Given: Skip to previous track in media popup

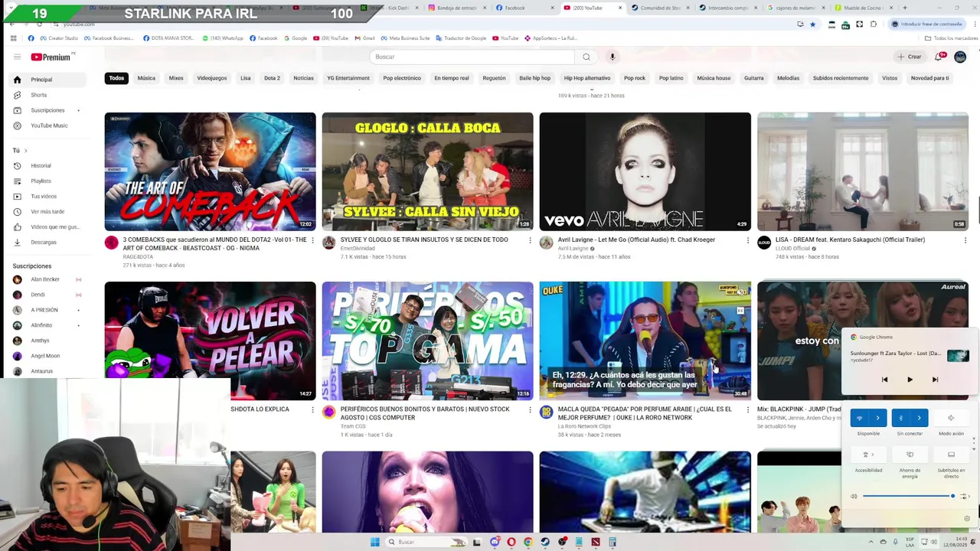Looking at the screenshot, I should pyautogui.click(x=884, y=380).
